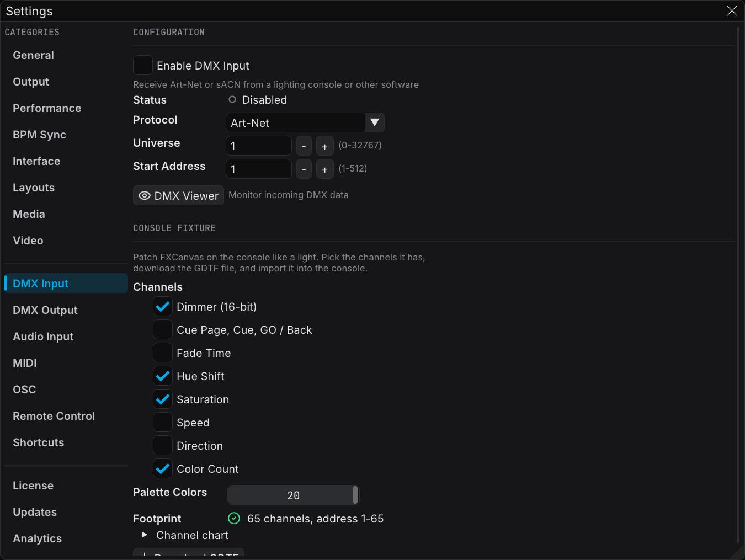Open the MIDI settings category
Viewport: 745px width, 560px height.
click(66, 363)
